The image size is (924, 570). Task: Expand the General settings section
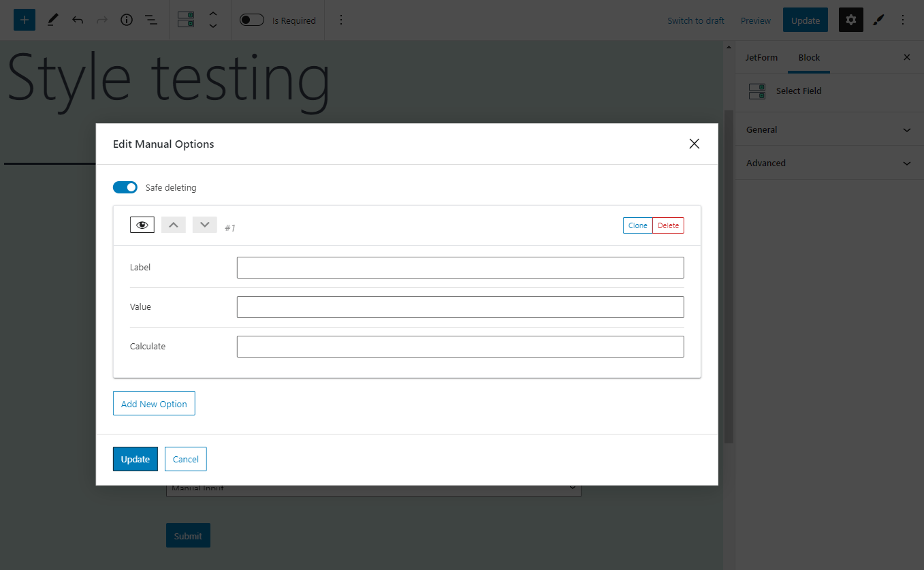coord(828,129)
